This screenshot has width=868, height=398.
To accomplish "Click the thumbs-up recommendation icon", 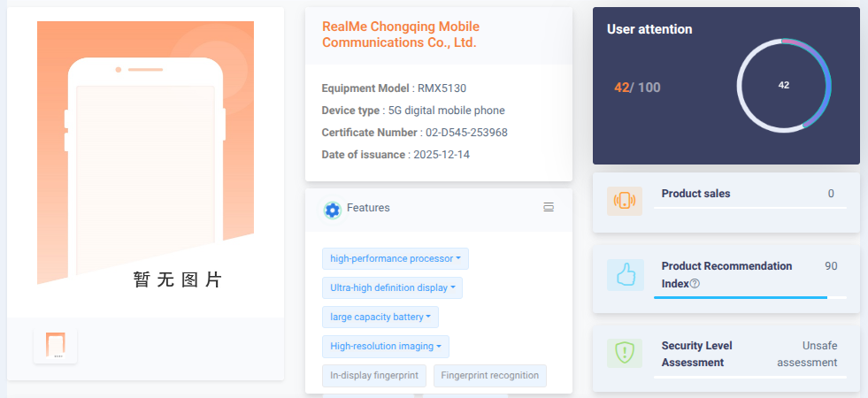I will (x=625, y=276).
